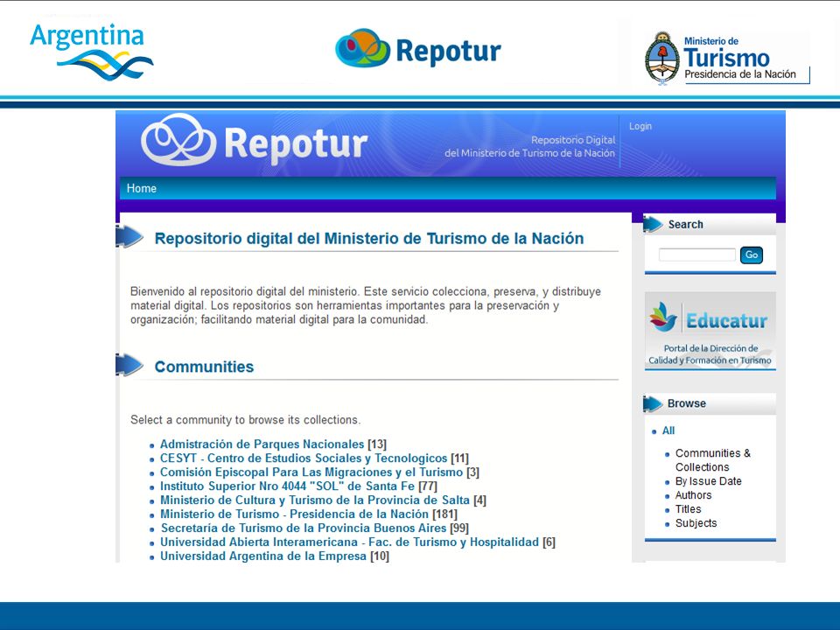Open the Educatur portal banner
Image resolution: width=840 pixels, height=630 pixels.
[710, 331]
